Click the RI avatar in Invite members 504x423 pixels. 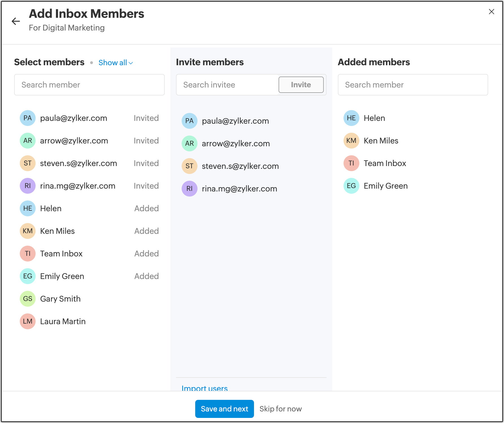(x=189, y=189)
